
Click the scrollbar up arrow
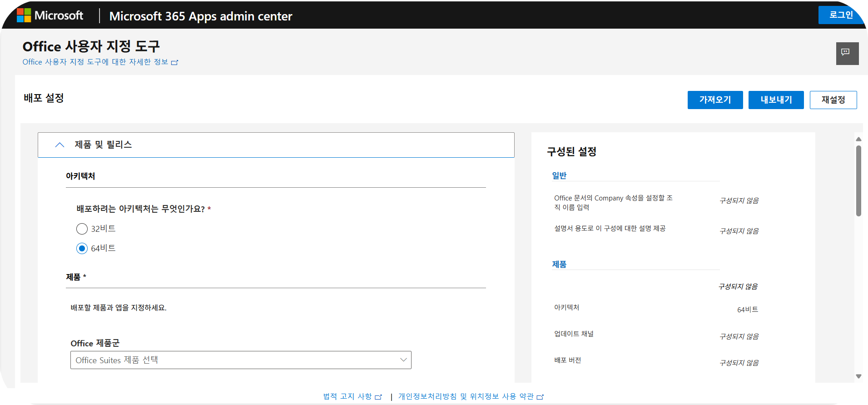click(x=858, y=139)
